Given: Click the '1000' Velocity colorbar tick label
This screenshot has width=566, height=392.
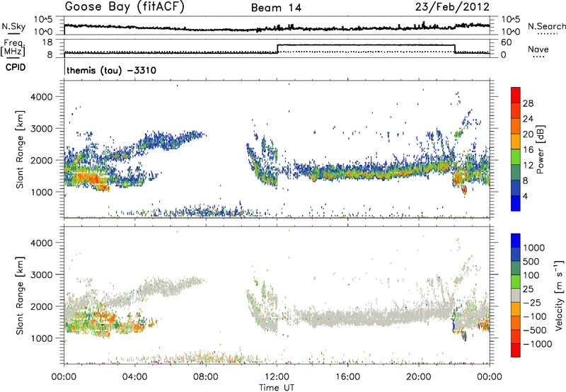Looking at the screenshot, I should coord(536,248).
